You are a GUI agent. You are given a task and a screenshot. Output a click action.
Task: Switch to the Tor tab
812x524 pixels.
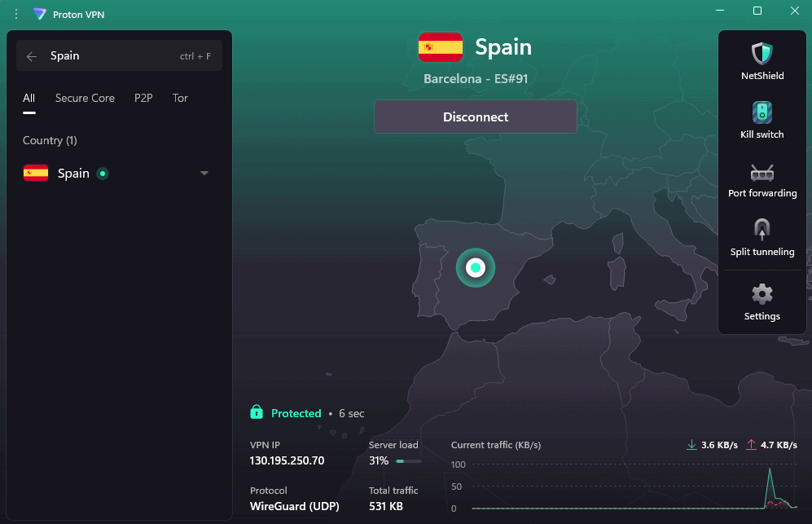click(x=180, y=98)
